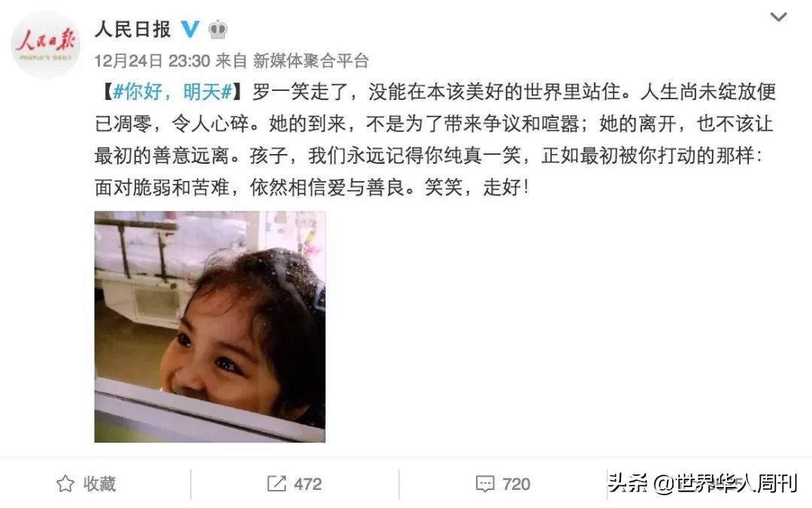Image resolution: width=812 pixels, height=508 pixels.
Task: Click the 472 repost count
Action: (x=308, y=484)
